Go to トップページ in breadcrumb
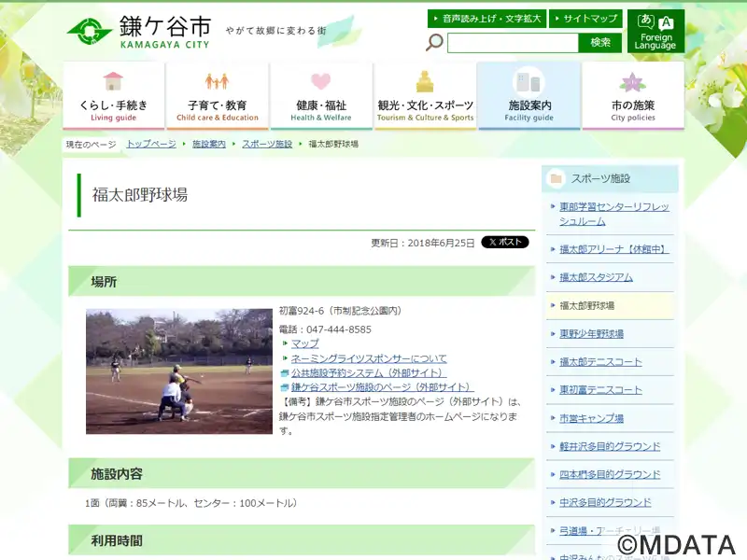The height and width of the screenshot is (560, 747). click(x=151, y=144)
